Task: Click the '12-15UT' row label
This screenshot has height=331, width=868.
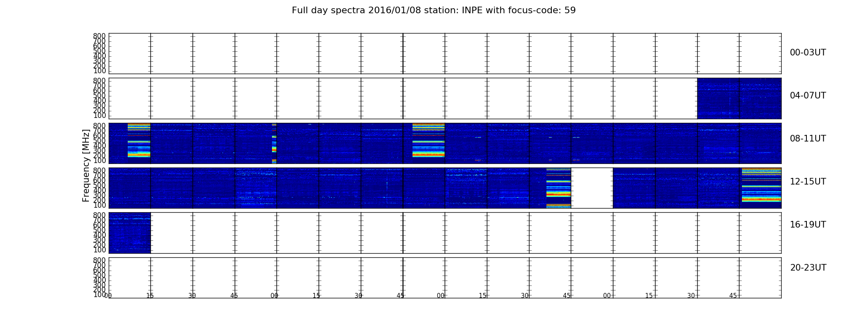Action: [808, 182]
